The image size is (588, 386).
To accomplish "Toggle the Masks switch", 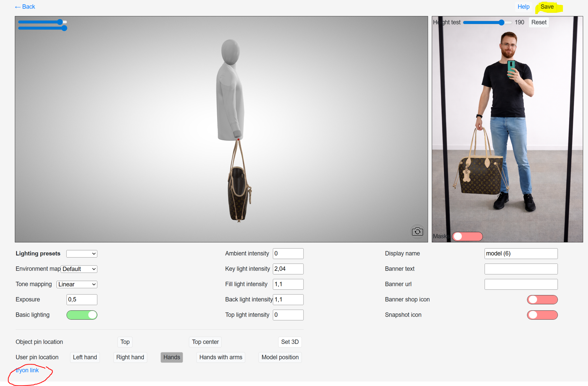I will [467, 236].
